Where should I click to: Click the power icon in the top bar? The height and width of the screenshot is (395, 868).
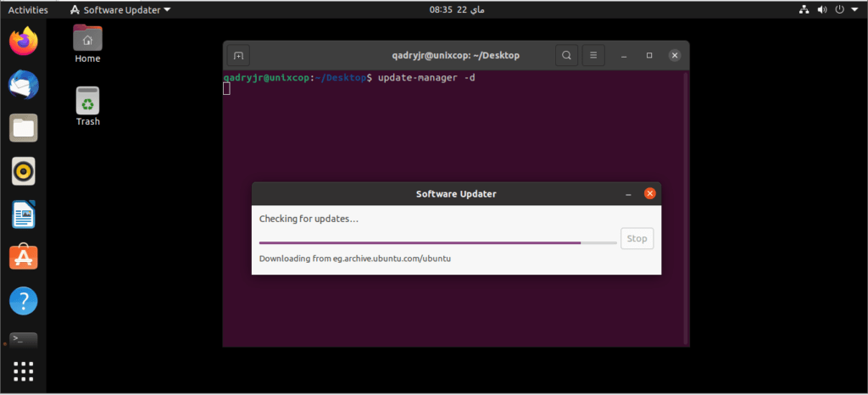(839, 9)
